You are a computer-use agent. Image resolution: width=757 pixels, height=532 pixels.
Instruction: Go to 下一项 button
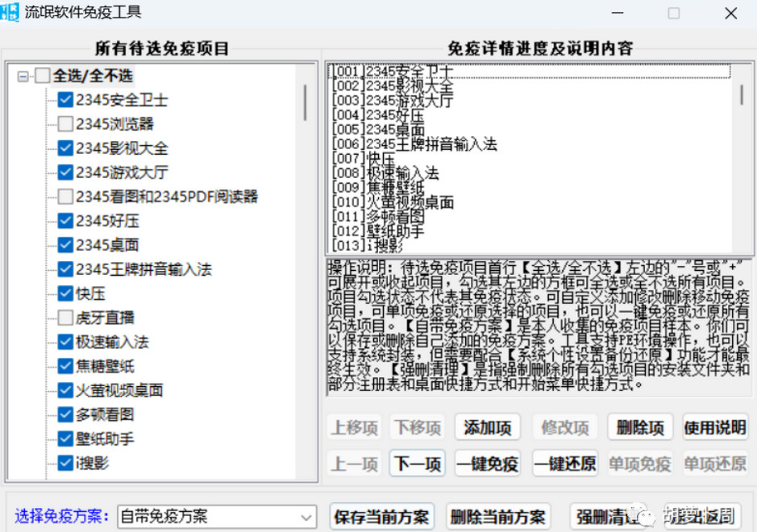pyautogui.click(x=418, y=464)
